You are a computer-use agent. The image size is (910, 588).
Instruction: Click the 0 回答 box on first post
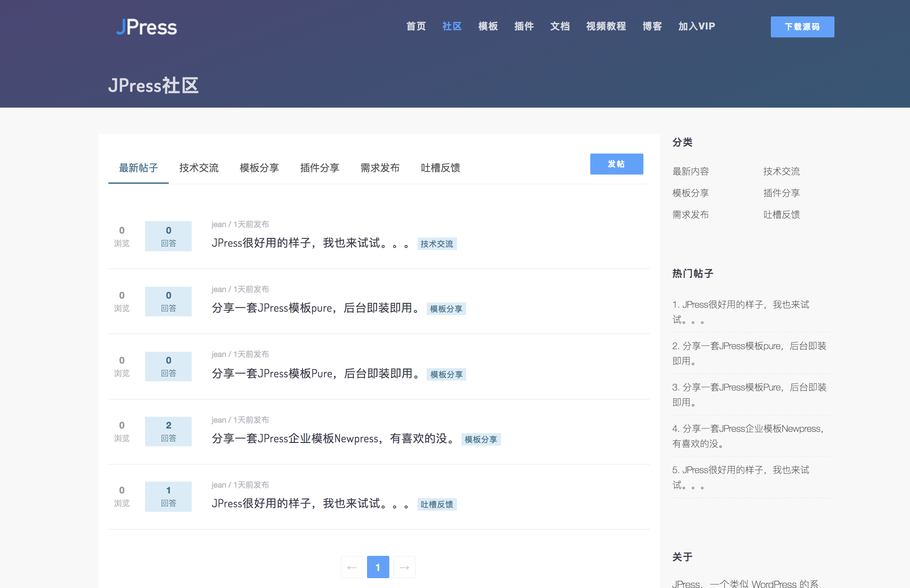point(168,236)
